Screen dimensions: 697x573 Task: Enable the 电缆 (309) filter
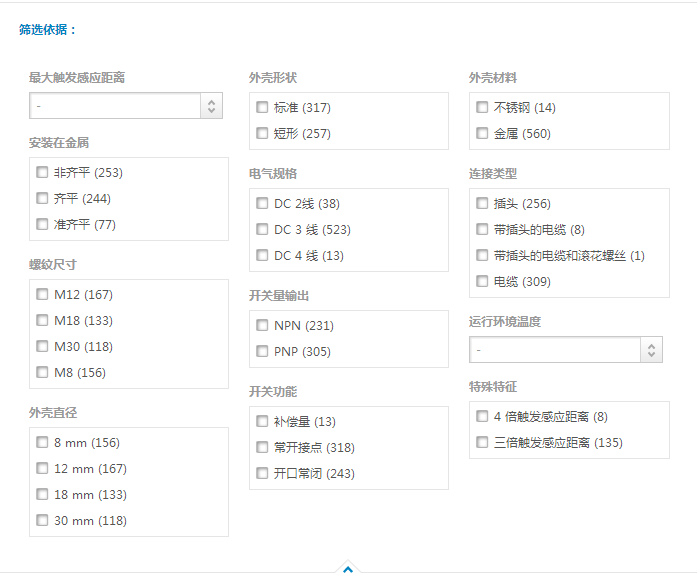tap(482, 281)
